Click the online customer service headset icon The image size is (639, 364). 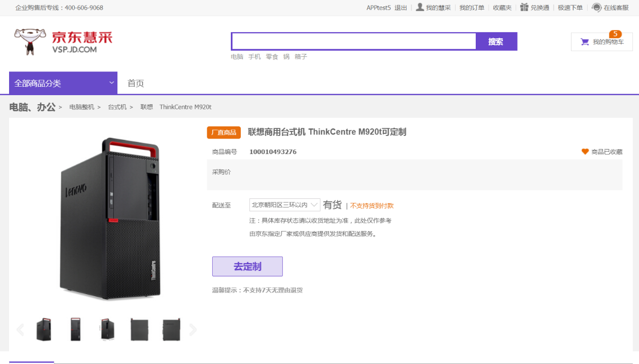(x=597, y=7)
